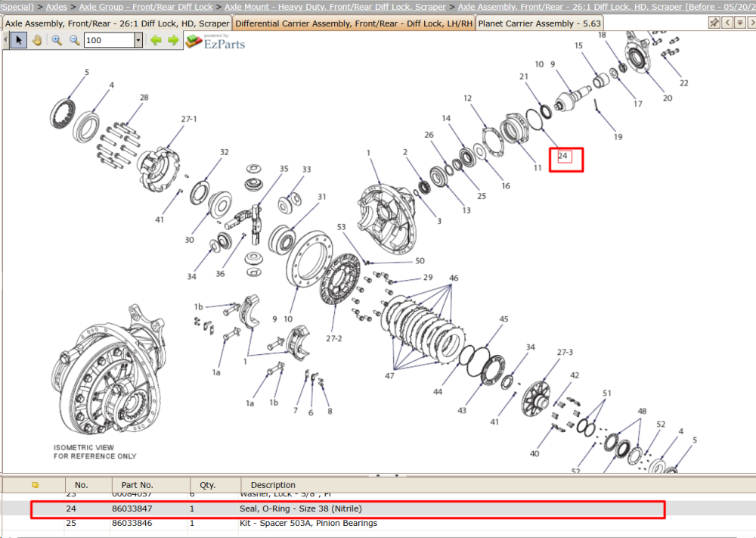Click callout 27-3 in the diagram
The image size is (756, 538).
point(565,352)
